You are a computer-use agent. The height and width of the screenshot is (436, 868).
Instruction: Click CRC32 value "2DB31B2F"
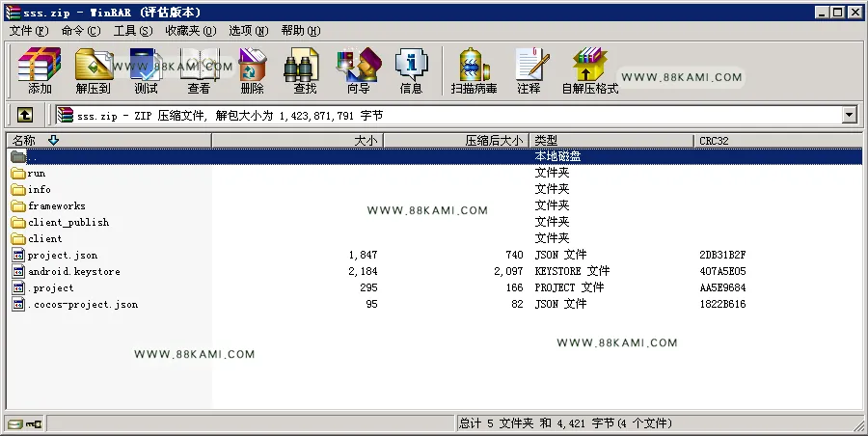(x=722, y=255)
